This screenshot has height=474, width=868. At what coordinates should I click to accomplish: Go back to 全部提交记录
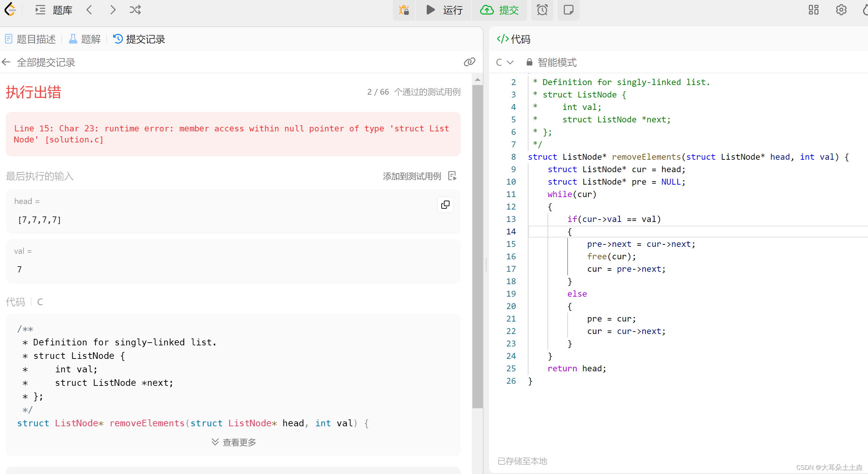click(x=38, y=62)
